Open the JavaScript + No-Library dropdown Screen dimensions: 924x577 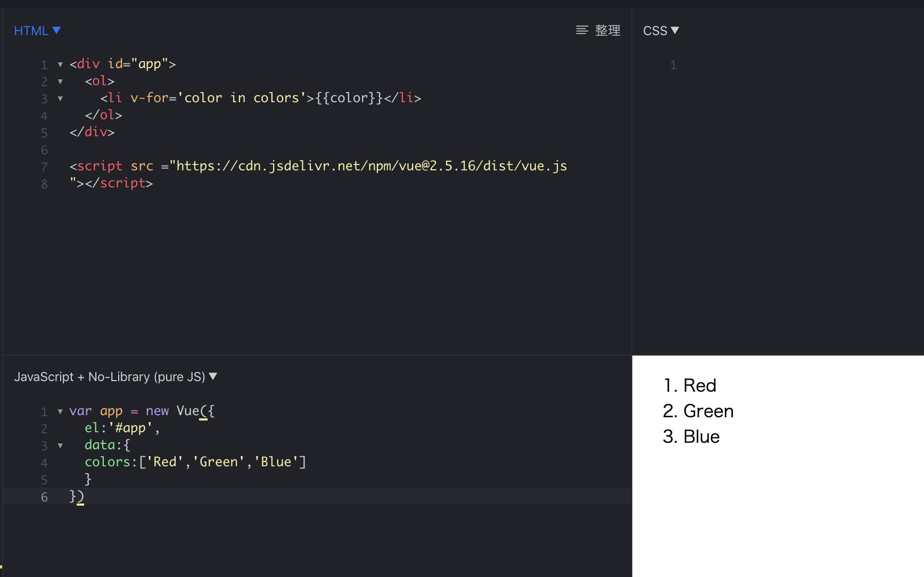click(x=115, y=377)
